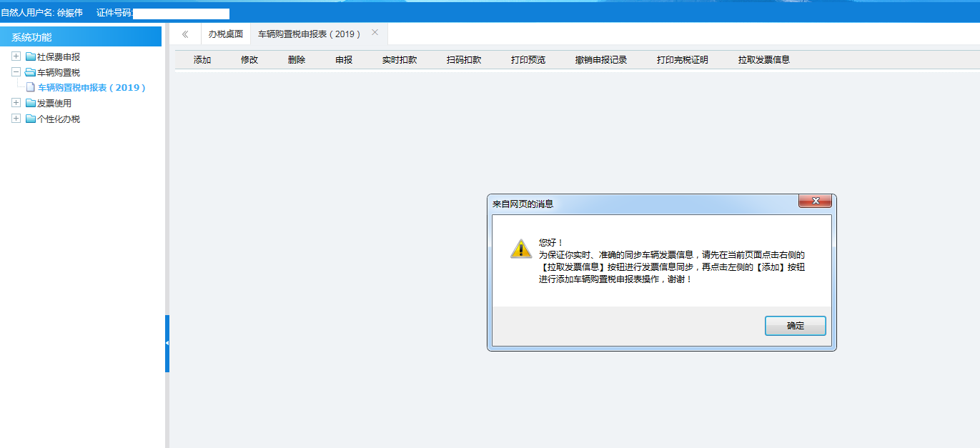Click the 确定 button in the dialog
Image resolution: width=980 pixels, height=448 pixels.
click(795, 325)
